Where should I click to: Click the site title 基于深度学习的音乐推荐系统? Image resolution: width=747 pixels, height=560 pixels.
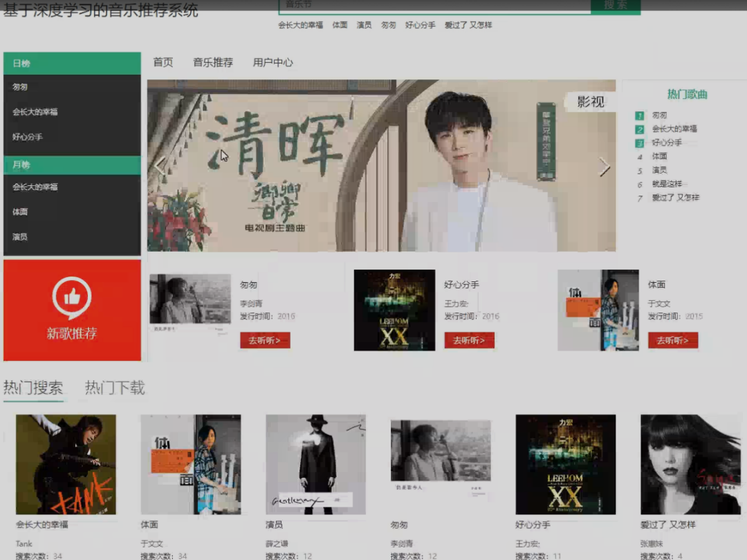point(100,10)
